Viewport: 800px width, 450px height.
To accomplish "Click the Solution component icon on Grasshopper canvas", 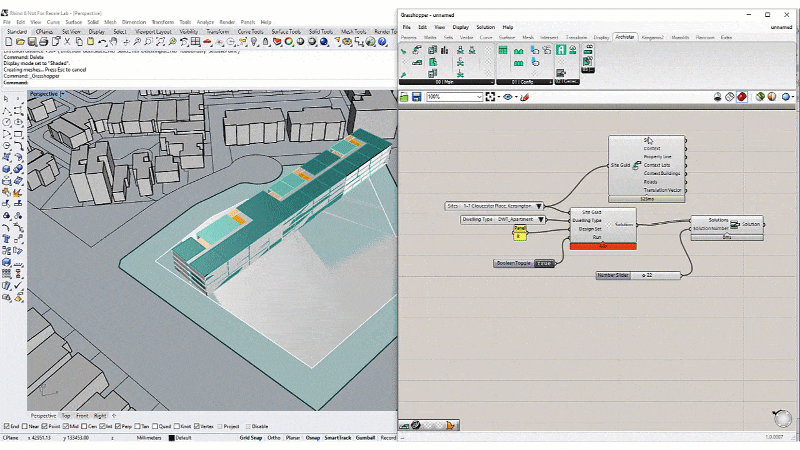I will click(x=735, y=224).
